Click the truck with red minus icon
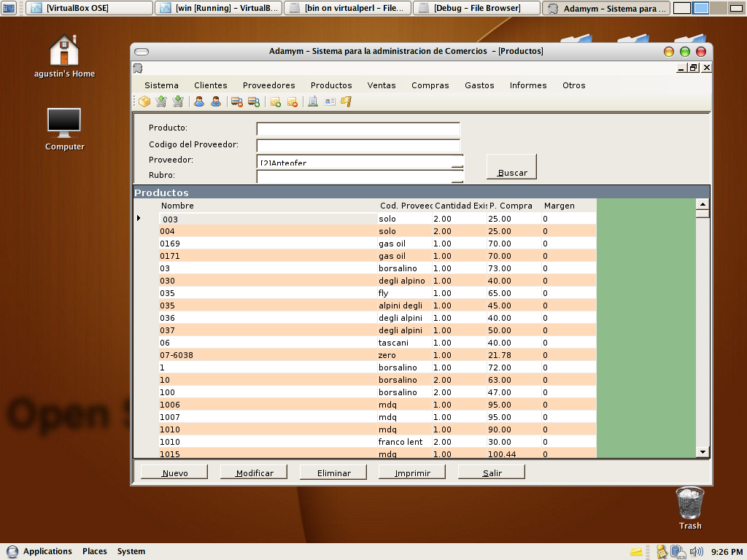Viewport: 747px width, 560px height. coord(237,101)
